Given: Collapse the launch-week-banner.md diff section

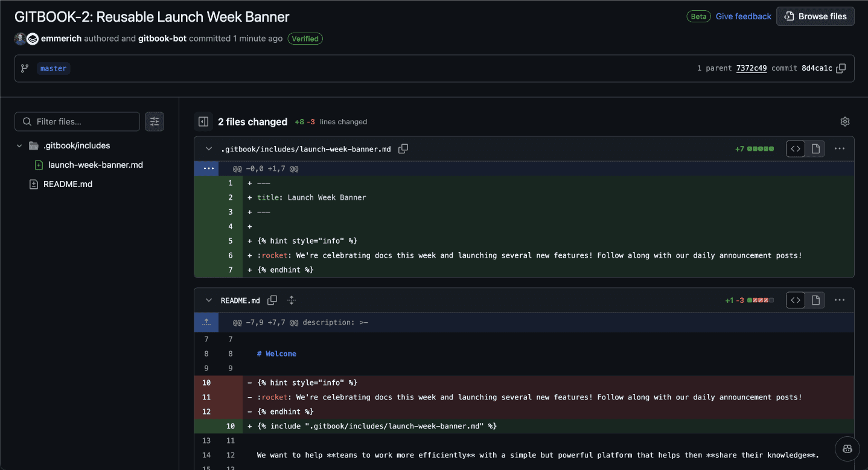Looking at the screenshot, I should coord(209,149).
